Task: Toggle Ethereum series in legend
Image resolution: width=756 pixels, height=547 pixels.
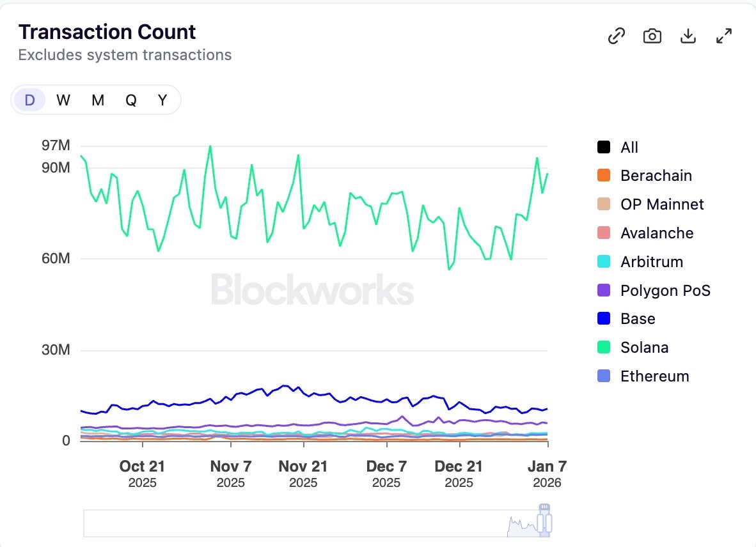Action: pyautogui.click(x=654, y=376)
